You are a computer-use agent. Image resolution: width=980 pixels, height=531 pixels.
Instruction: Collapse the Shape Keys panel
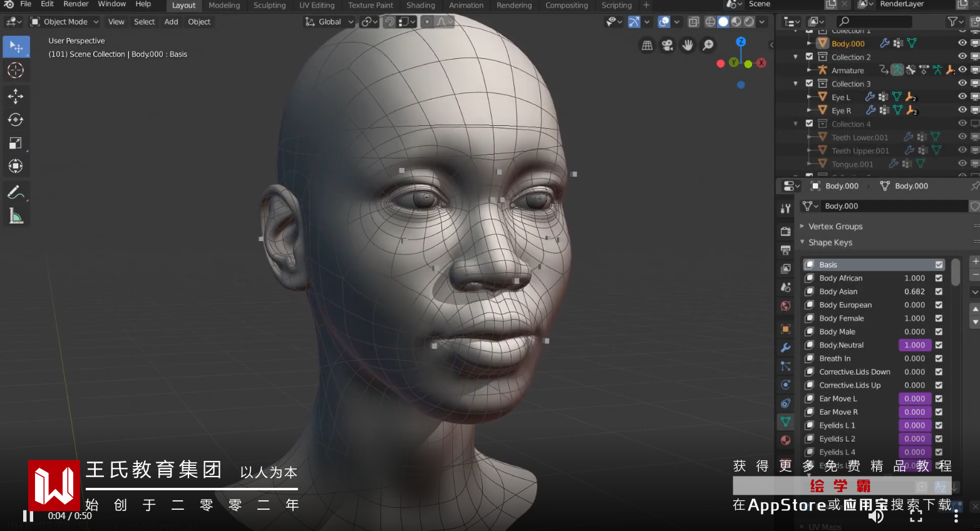point(802,242)
